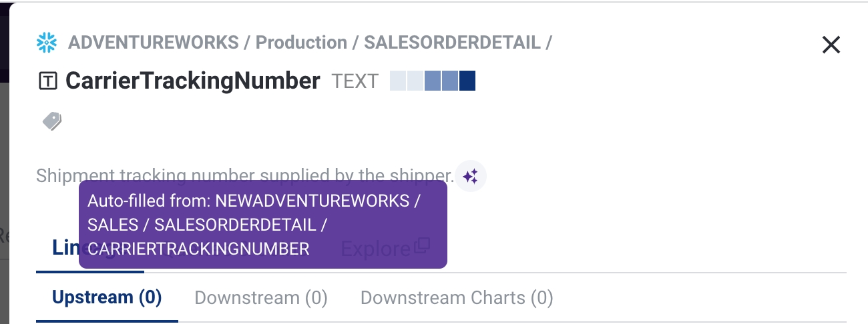Close the column details panel

[831, 45]
